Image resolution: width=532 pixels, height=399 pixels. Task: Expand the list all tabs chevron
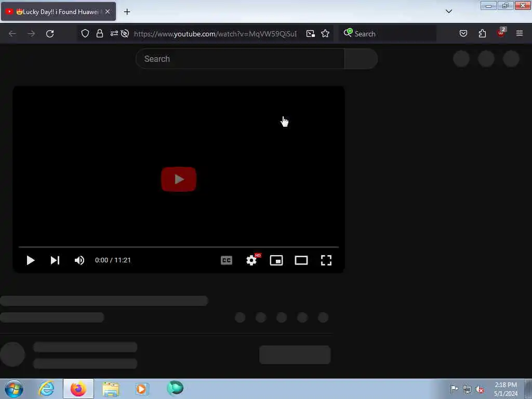tap(448, 11)
